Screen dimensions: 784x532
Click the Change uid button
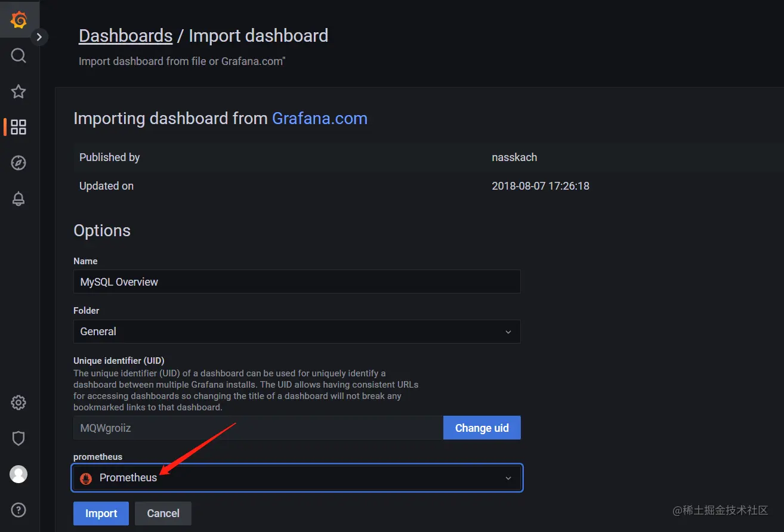pyautogui.click(x=482, y=428)
